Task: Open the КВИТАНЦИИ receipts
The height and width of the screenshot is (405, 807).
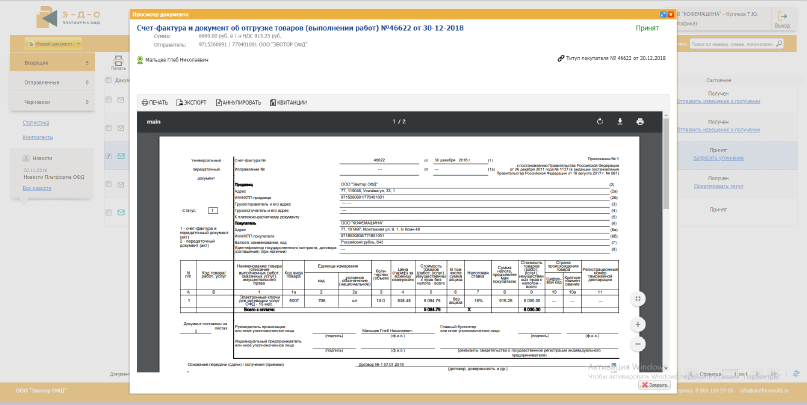Action: pyautogui.click(x=288, y=102)
